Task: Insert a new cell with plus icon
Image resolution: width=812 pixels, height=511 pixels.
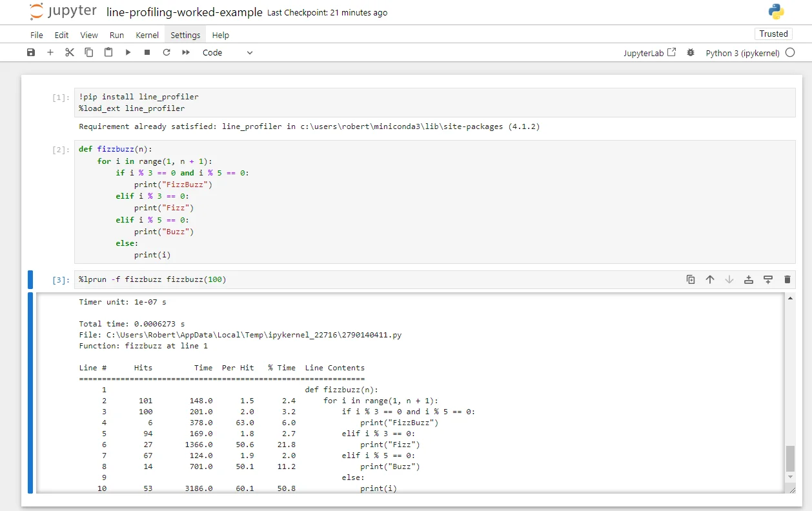Action: pos(50,52)
